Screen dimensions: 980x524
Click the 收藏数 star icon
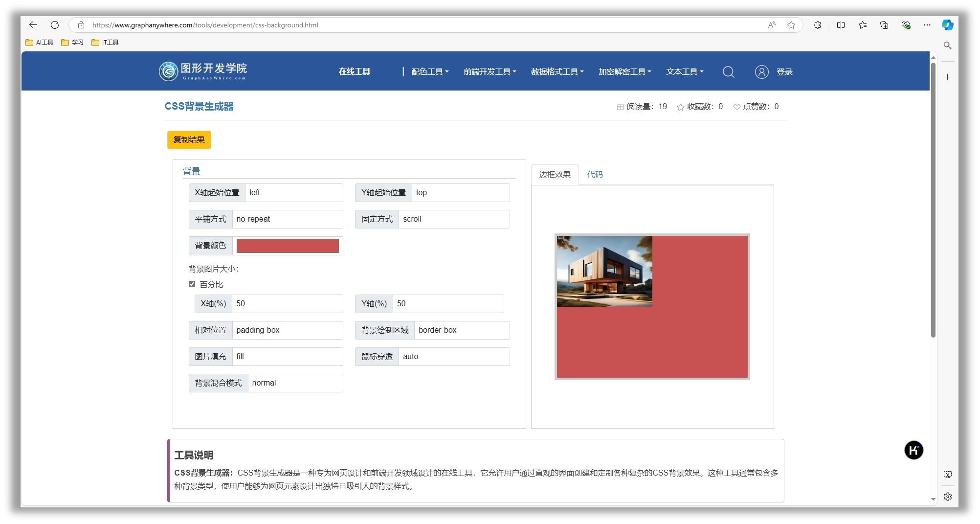point(680,107)
